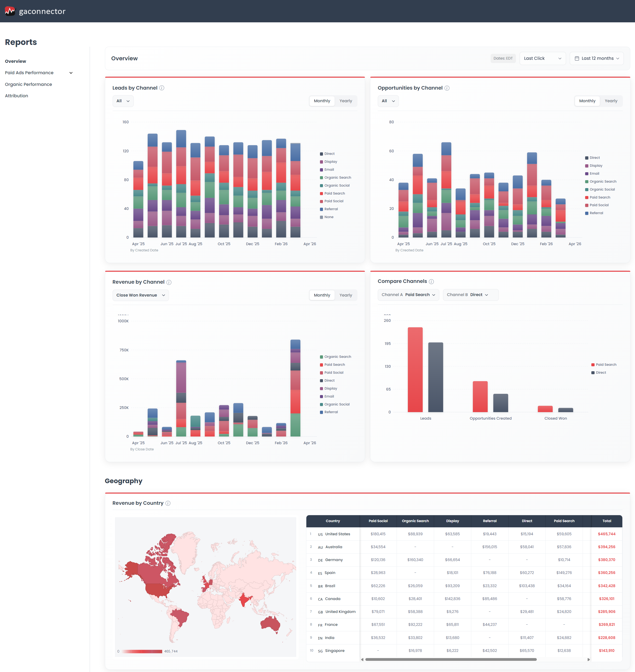This screenshot has height=672, width=635.
Task: Open the info tooltip for Revenue by Channel
Action: 169,282
